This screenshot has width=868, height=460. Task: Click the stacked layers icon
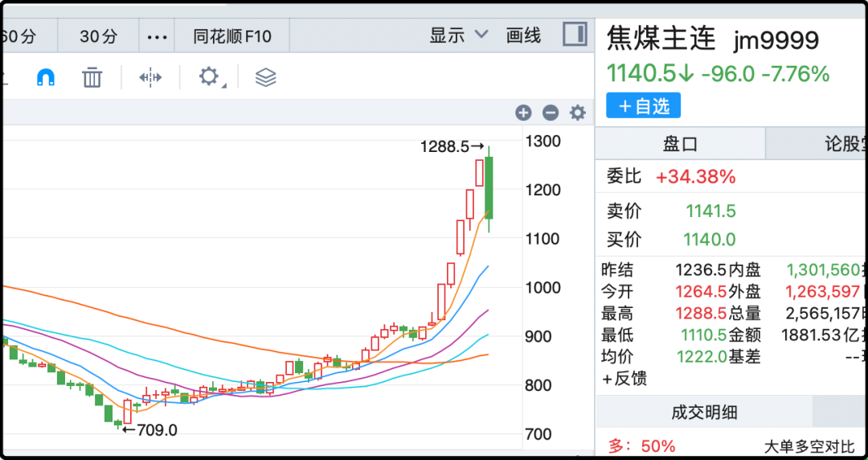pos(265,77)
